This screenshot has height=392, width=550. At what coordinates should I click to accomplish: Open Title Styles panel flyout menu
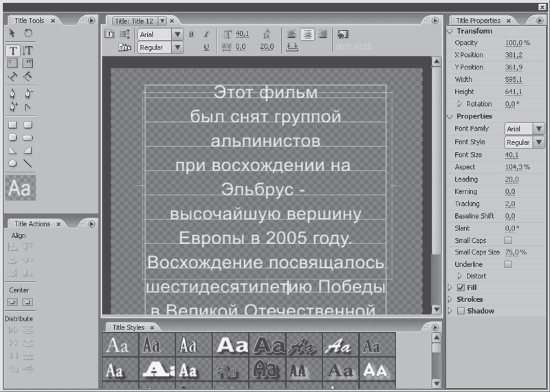[435, 327]
